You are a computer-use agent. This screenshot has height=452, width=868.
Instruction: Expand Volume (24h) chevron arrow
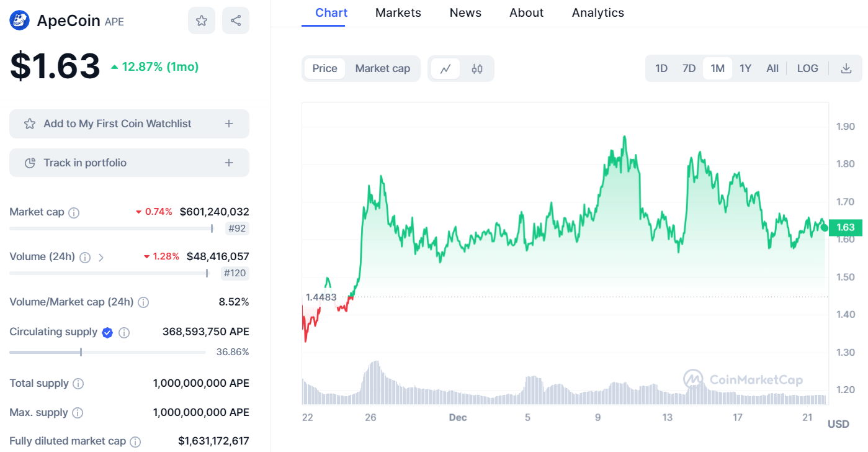click(x=101, y=257)
